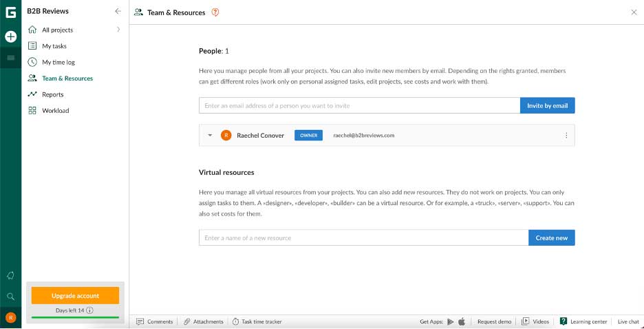Viewport: 644px width, 329px height.
Task: Open the user avatar R in bottom-left corner
Action: pos(11,317)
